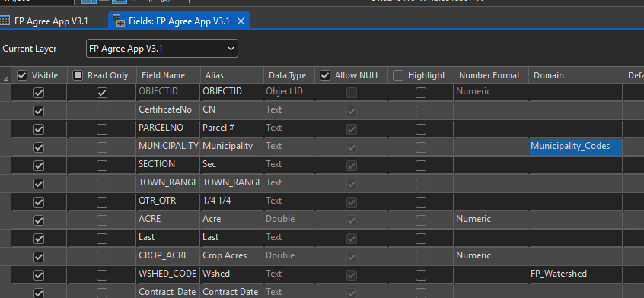Viewport: 644px width, 298px height.
Task: Toggle Visible for the CertificateNo row
Action: click(x=39, y=111)
